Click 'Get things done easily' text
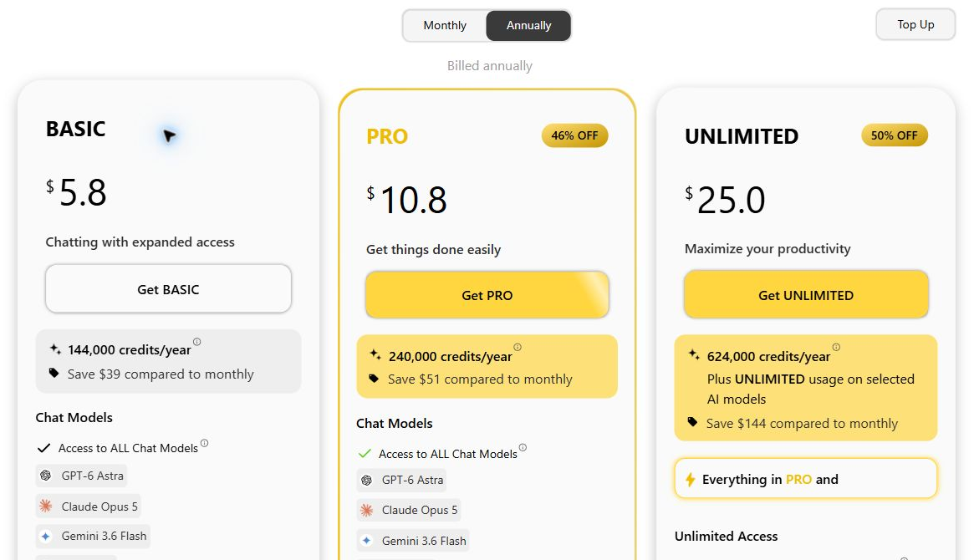974x560 pixels. click(x=434, y=250)
